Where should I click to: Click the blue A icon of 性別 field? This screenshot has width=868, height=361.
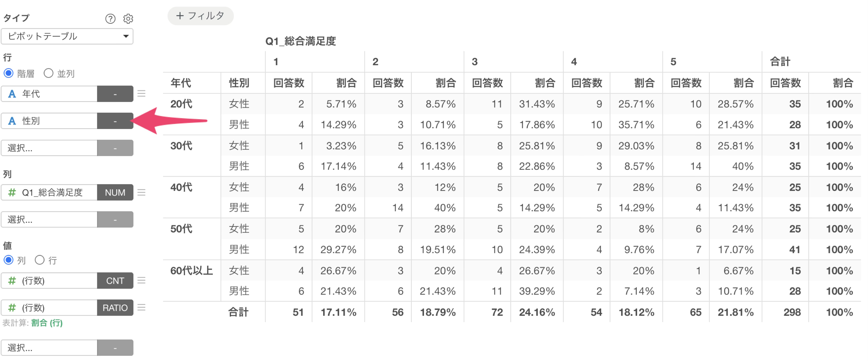[x=12, y=121]
